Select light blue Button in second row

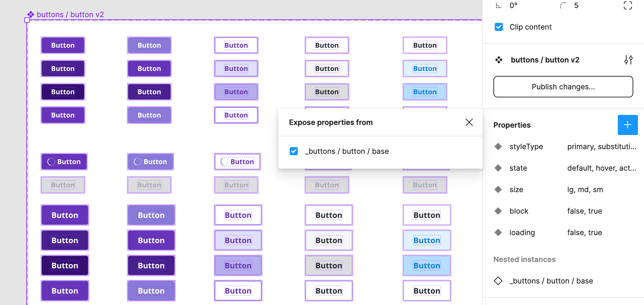tap(425, 69)
